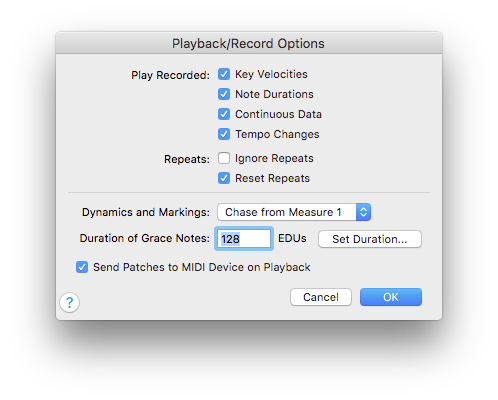Click the Tempo Changes label text
Image resolution: width=498 pixels, height=400 pixels.
pyautogui.click(x=277, y=134)
